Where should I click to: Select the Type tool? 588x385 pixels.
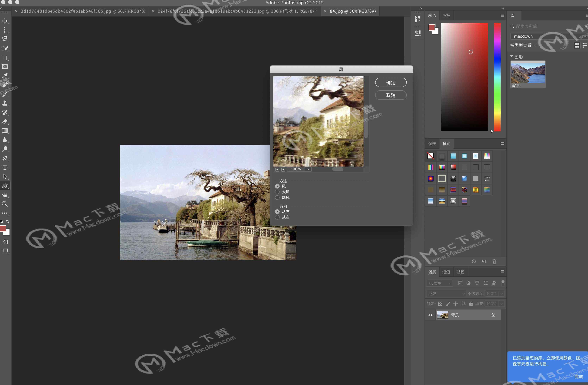[5, 167]
